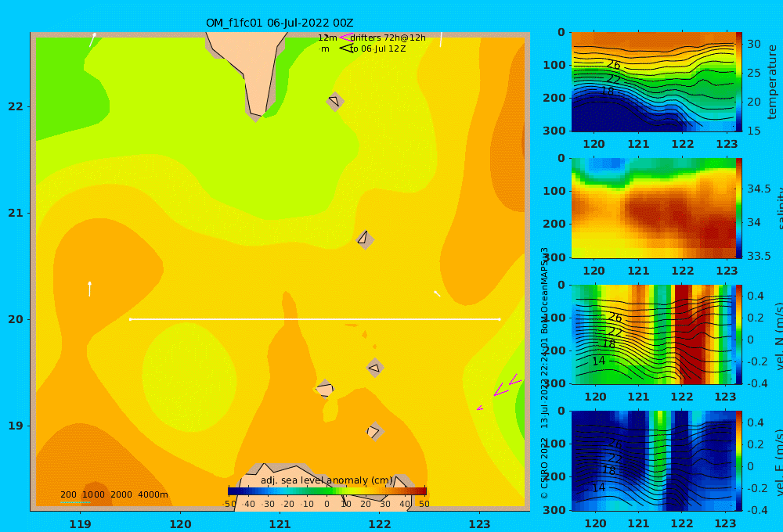Open the salinity section plot
Image resolution: width=783 pixels, height=532 pixels.
[x=653, y=208]
